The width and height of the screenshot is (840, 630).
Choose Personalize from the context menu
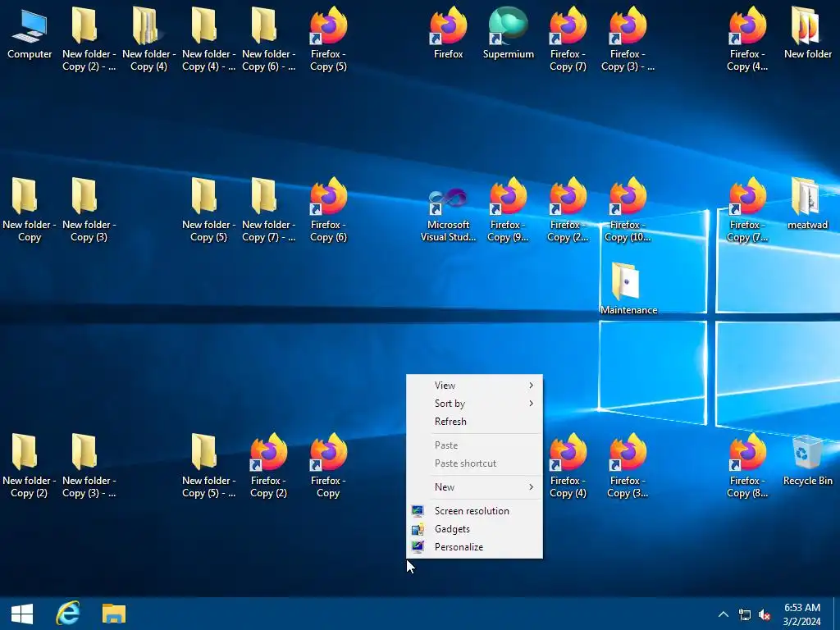(475, 547)
